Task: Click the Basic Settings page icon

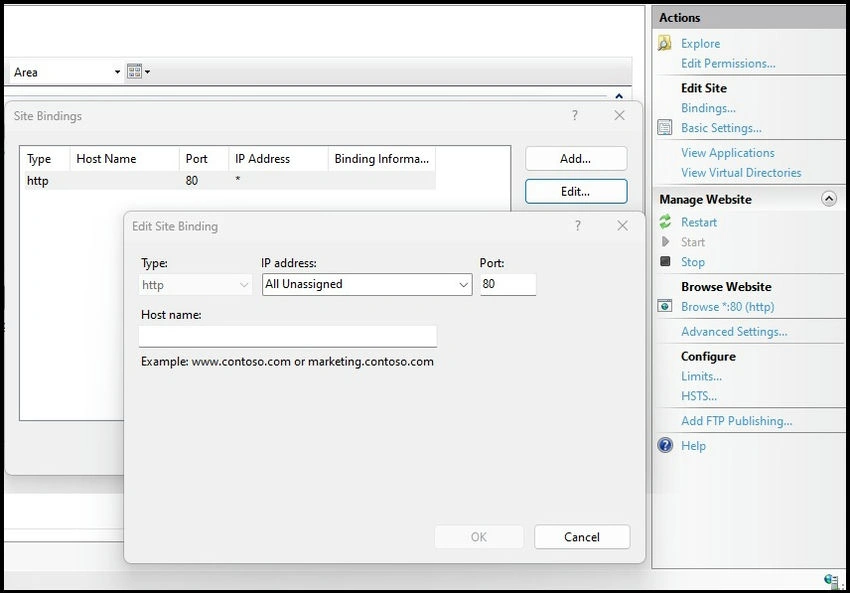Action: pos(665,127)
